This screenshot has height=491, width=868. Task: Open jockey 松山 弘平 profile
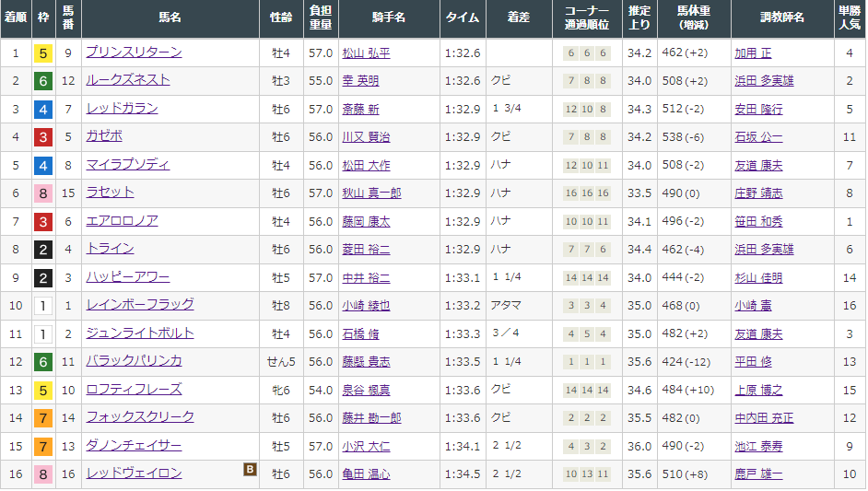point(366,53)
